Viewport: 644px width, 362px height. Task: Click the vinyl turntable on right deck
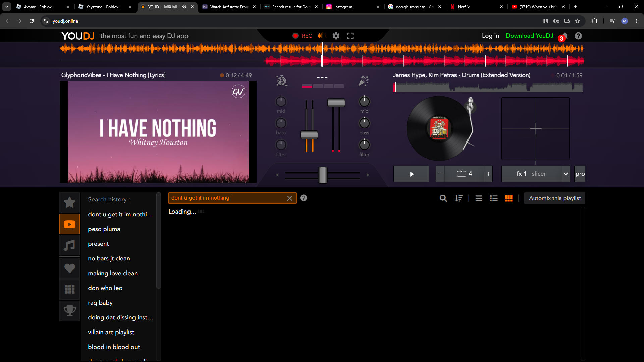[439, 128]
